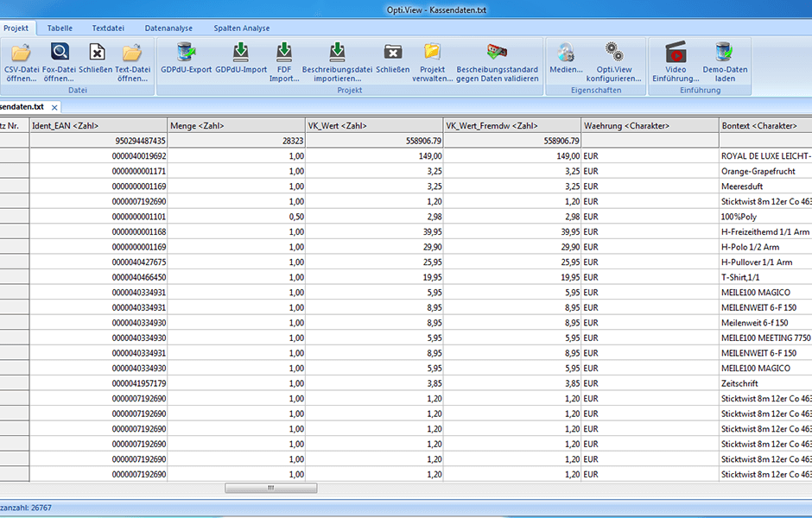Click the Orange-Grapefrucht cell
812x518 pixels.
click(x=766, y=171)
